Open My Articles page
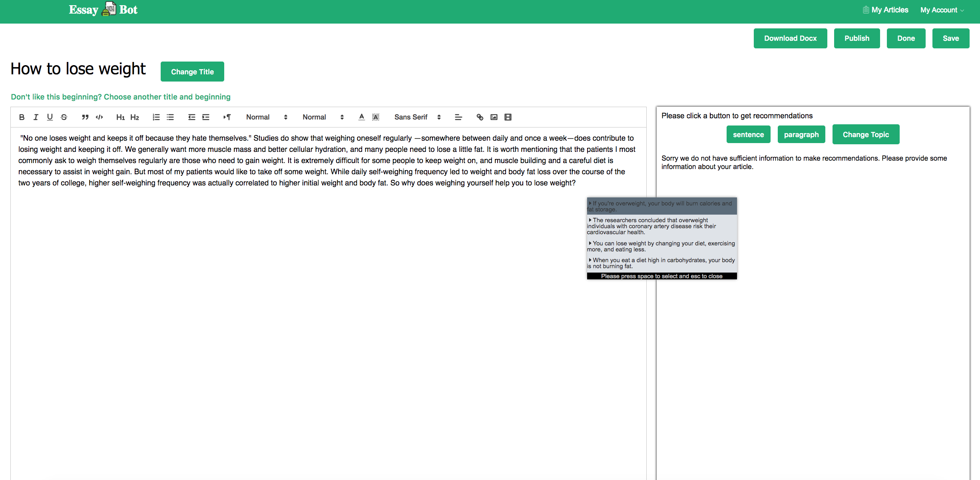The height and width of the screenshot is (480, 980). point(886,10)
